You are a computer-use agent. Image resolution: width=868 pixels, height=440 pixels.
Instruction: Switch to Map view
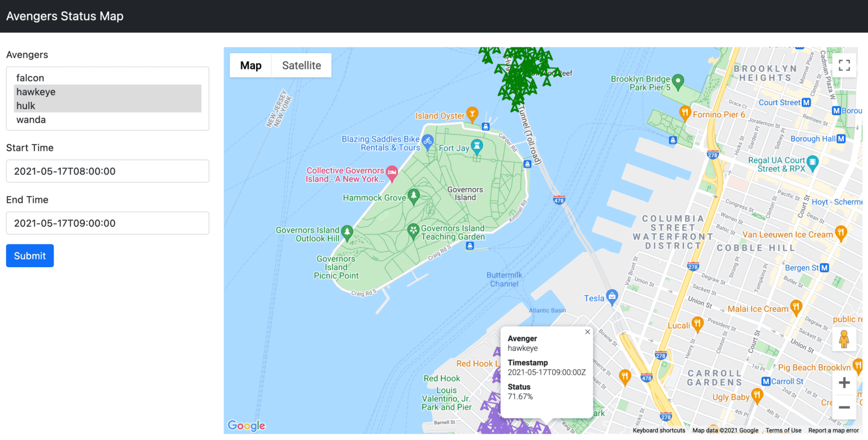pos(250,65)
